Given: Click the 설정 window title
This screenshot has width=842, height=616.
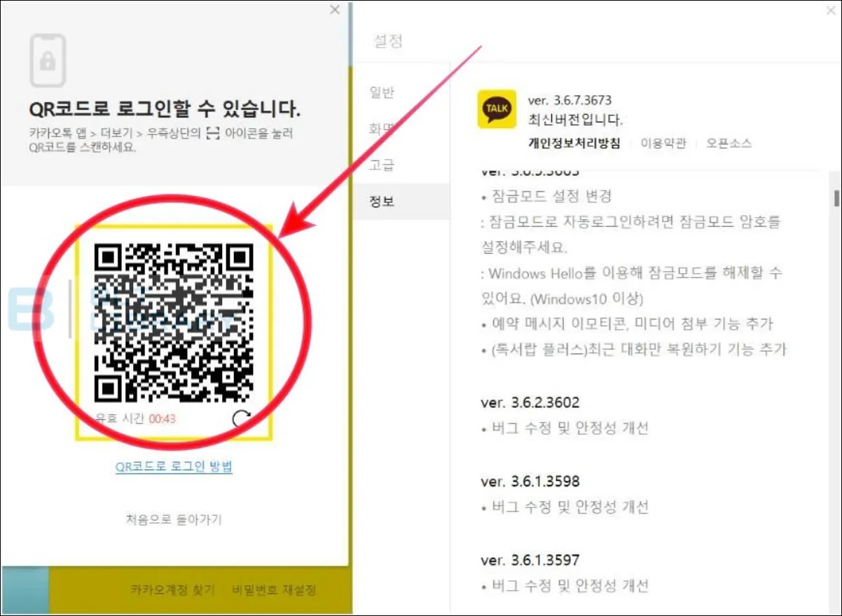Looking at the screenshot, I should click(x=388, y=41).
